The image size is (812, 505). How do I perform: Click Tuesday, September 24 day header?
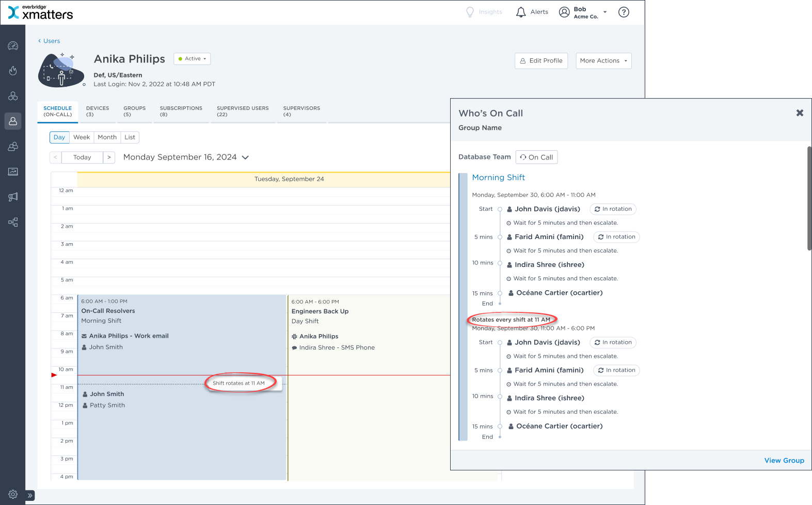click(289, 179)
